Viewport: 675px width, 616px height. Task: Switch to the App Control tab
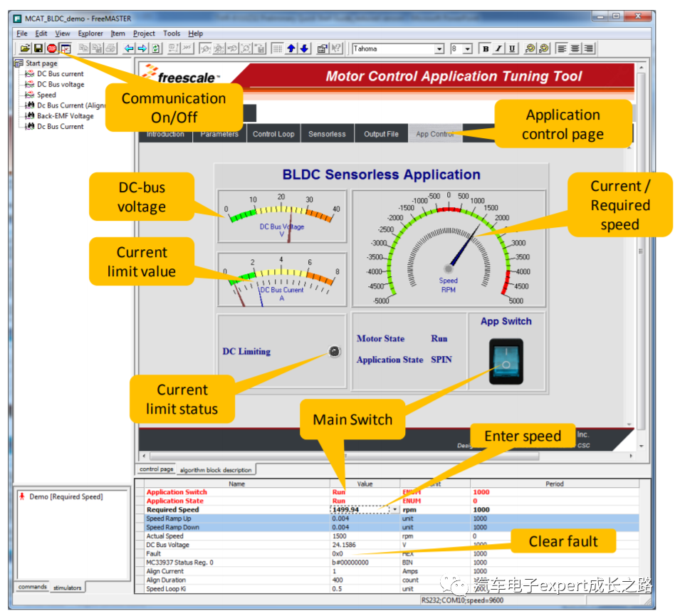[x=435, y=134]
